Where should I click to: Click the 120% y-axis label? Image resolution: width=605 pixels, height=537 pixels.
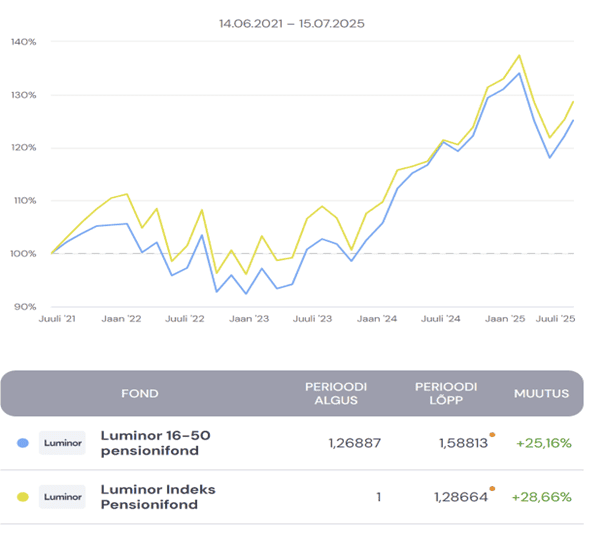pos(24,148)
